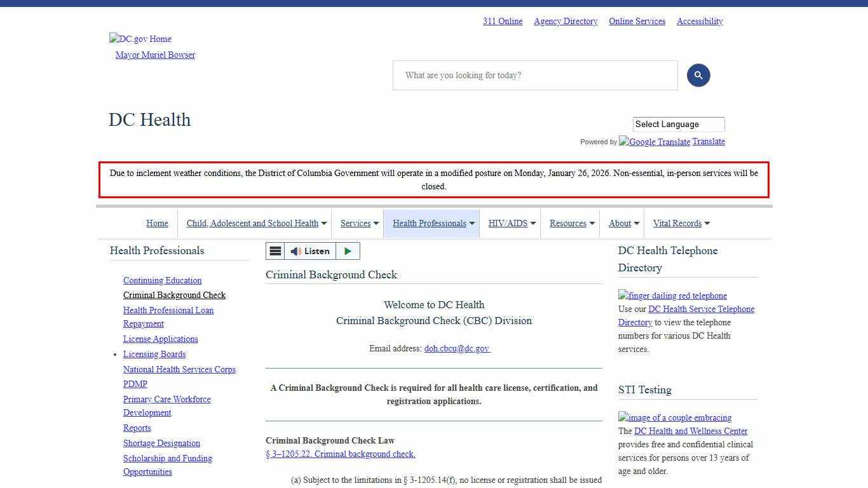Screen dimensions: 868x488
Task: Select Continuing Education in the sidebar
Action: click(162, 280)
